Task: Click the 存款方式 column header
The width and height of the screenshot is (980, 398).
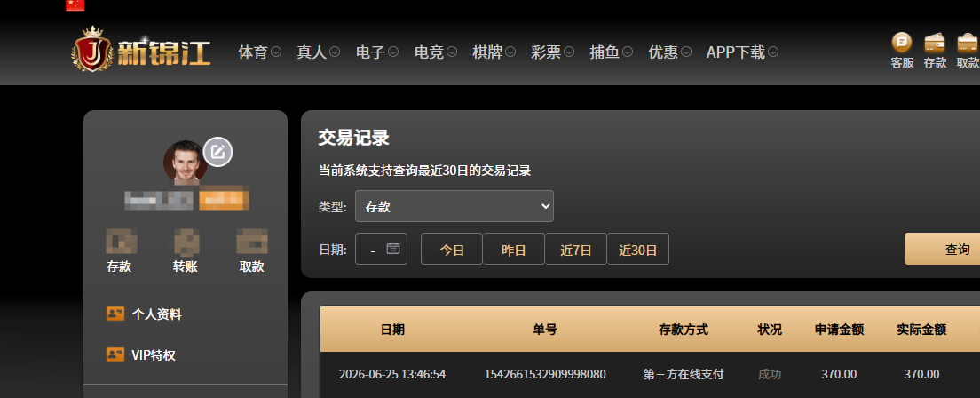Action: pos(684,330)
